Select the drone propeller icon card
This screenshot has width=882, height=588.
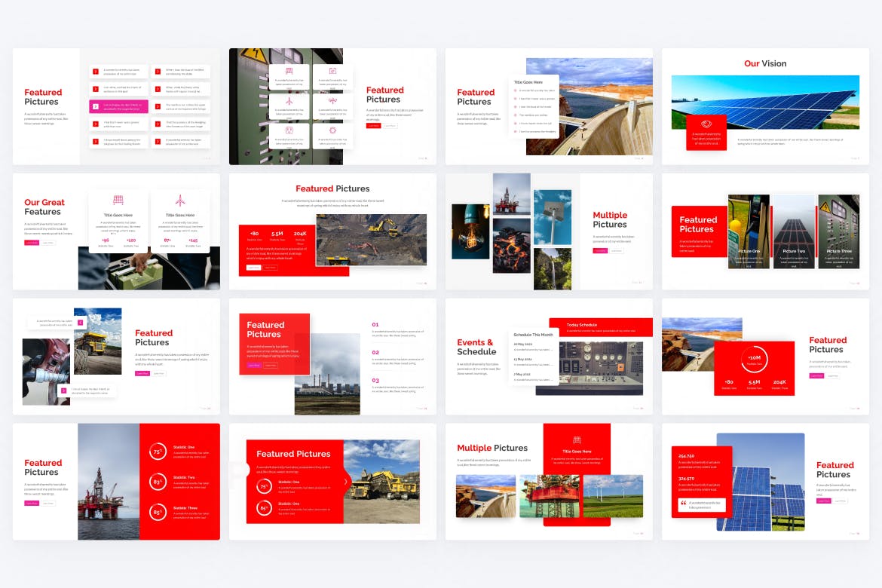click(x=333, y=100)
